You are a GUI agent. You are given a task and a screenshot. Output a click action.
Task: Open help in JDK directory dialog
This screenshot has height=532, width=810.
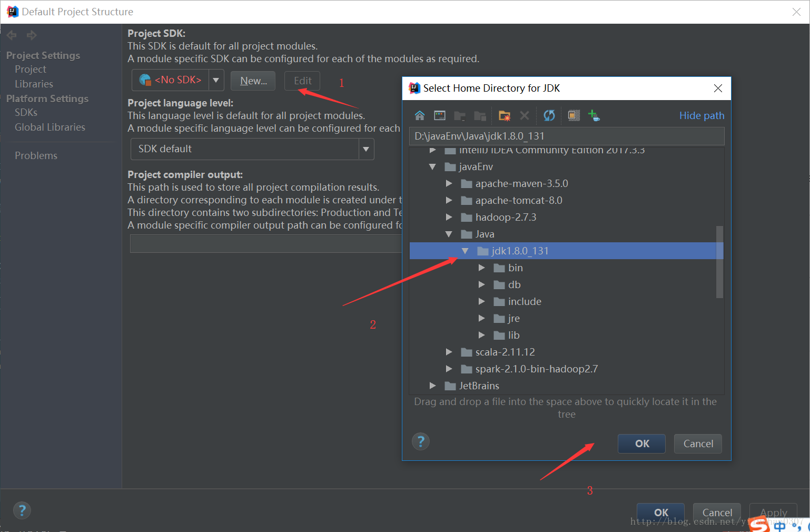(x=420, y=441)
